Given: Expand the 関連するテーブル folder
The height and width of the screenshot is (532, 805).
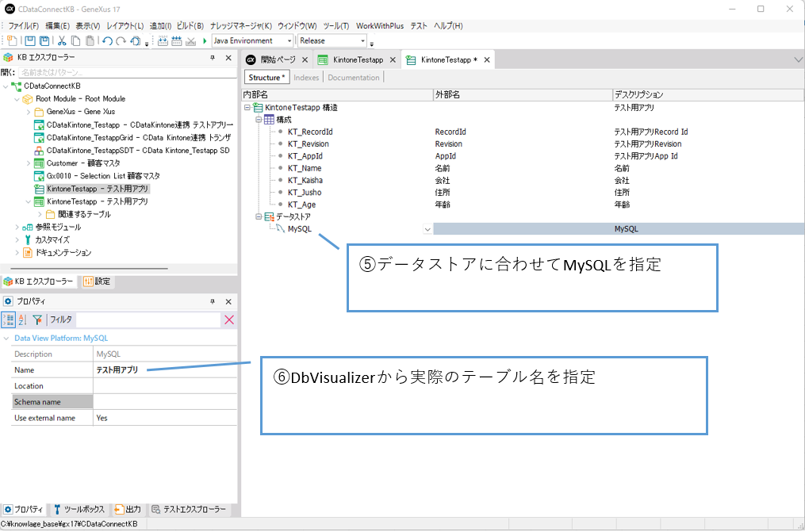Looking at the screenshot, I should tap(40, 214).
